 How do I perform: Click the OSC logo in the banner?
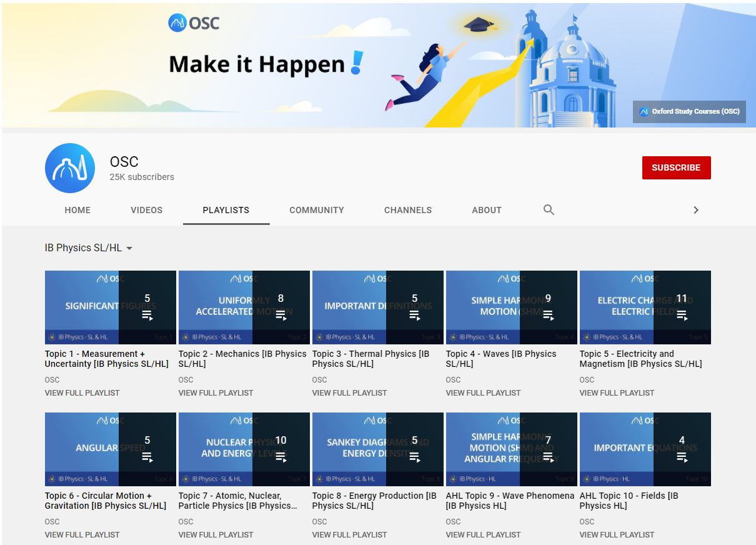(194, 21)
